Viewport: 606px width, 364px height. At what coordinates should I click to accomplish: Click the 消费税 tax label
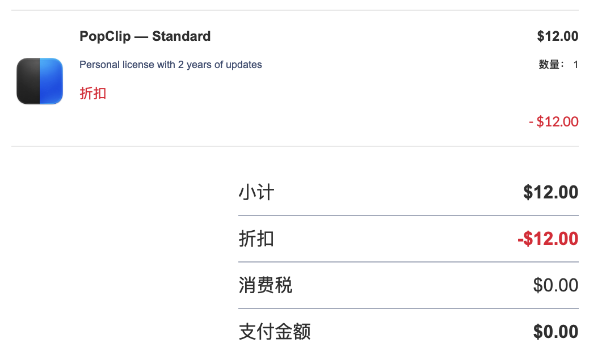coord(266,285)
